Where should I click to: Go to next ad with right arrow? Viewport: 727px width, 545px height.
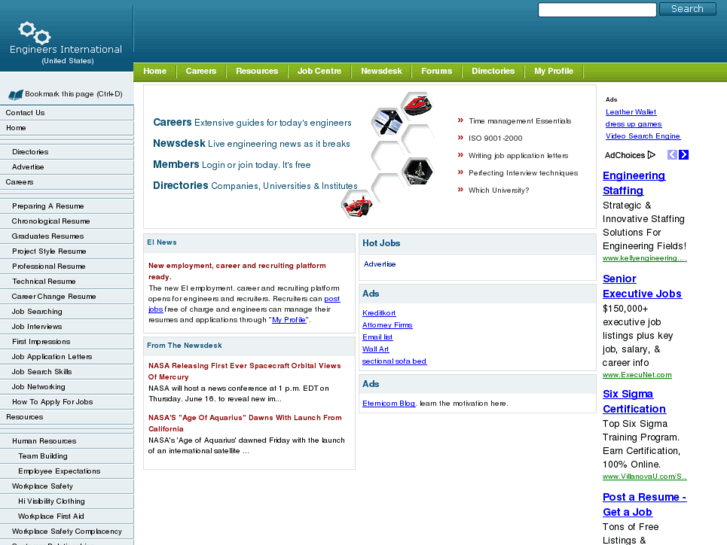click(683, 155)
